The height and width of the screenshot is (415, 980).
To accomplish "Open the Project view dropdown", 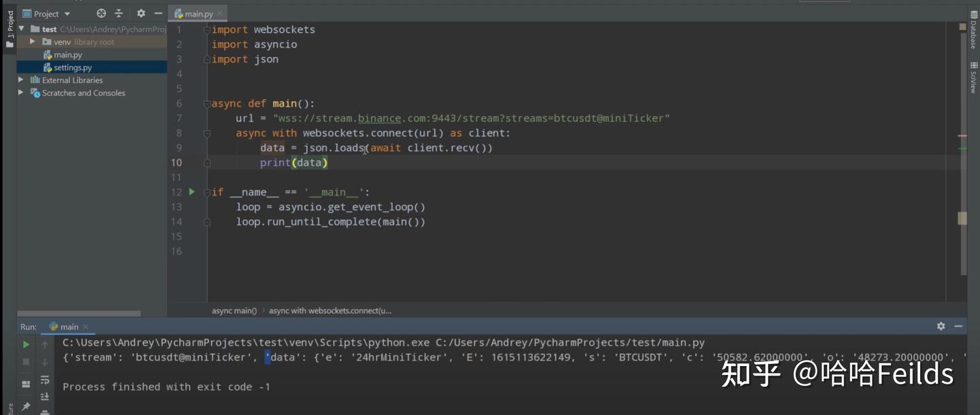I will pyautogui.click(x=46, y=13).
